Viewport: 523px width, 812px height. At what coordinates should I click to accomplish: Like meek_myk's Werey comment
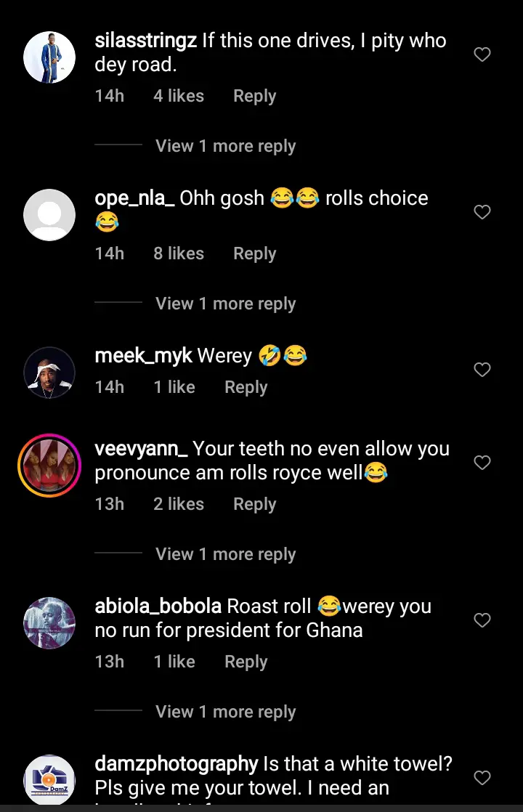point(482,370)
